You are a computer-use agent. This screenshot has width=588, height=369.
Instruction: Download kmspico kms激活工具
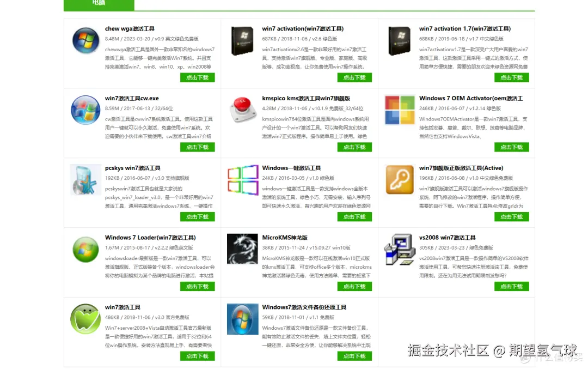(354, 147)
